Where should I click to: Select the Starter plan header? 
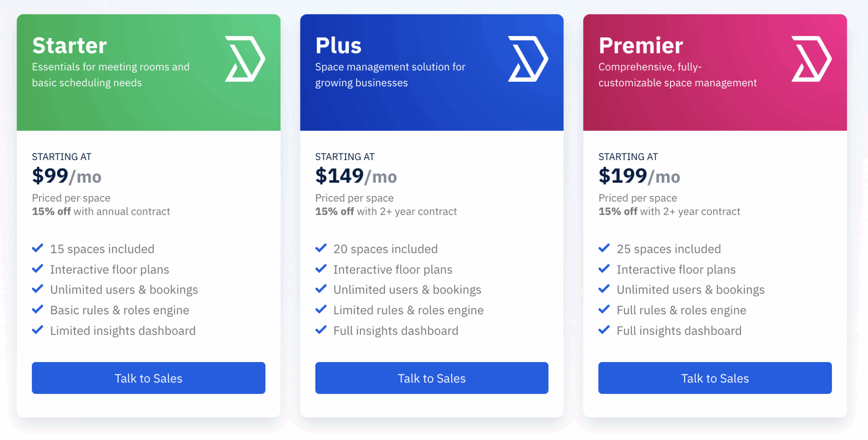(70, 45)
